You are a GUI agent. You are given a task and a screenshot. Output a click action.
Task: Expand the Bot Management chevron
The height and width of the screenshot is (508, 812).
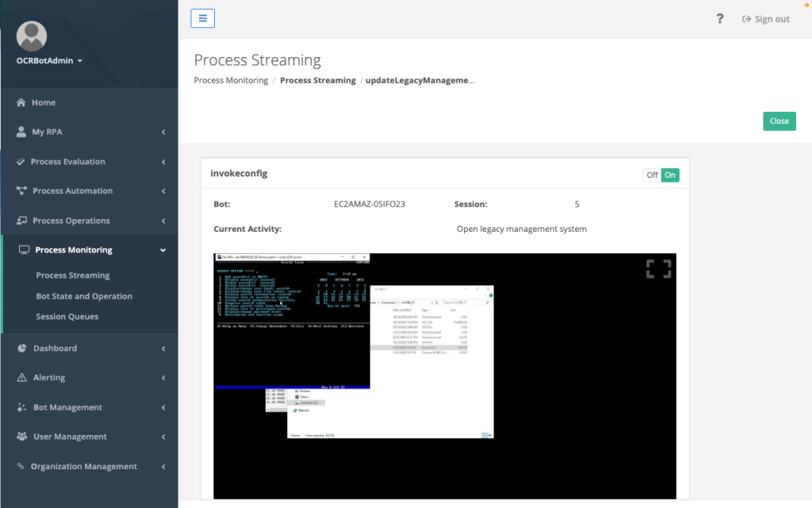(x=163, y=407)
